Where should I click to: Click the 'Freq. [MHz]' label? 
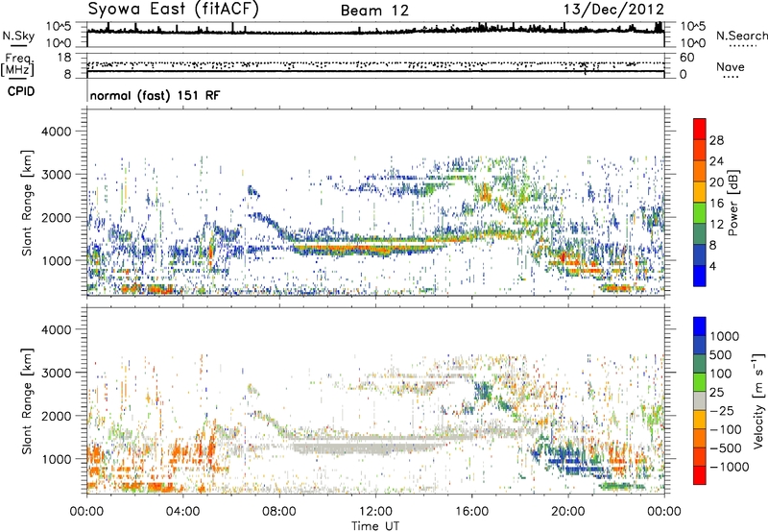17,65
